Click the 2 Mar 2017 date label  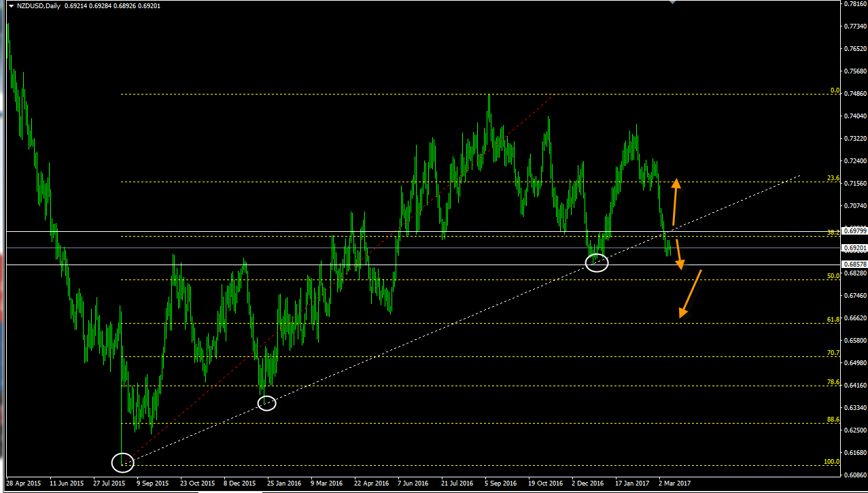(676, 483)
